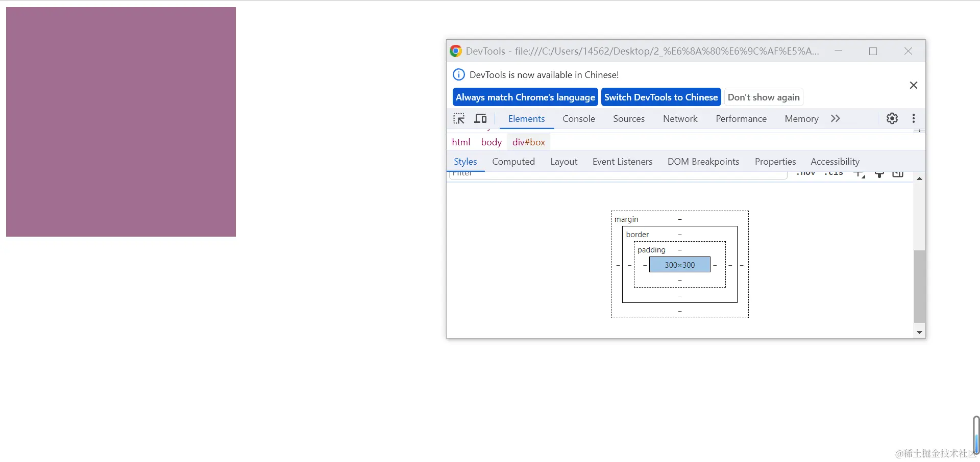The image size is (980, 462).
Task: Show more DevTools tabs chevron
Action: (x=835, y=118)
